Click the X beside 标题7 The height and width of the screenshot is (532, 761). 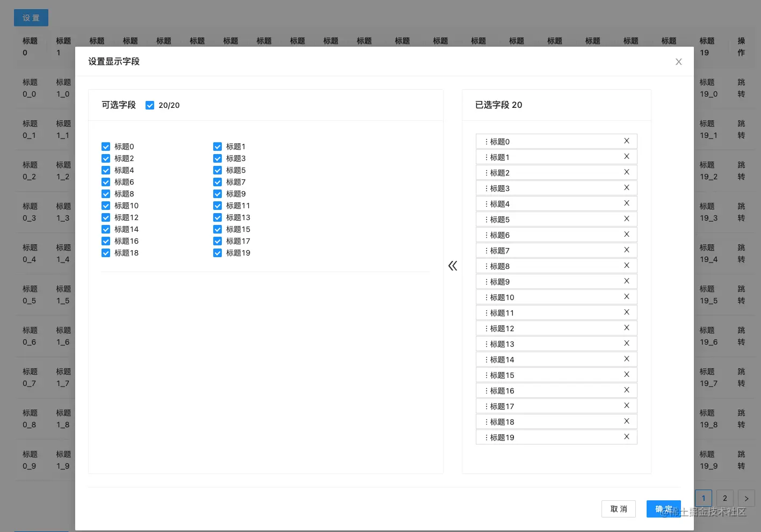(x=626, y=250)
